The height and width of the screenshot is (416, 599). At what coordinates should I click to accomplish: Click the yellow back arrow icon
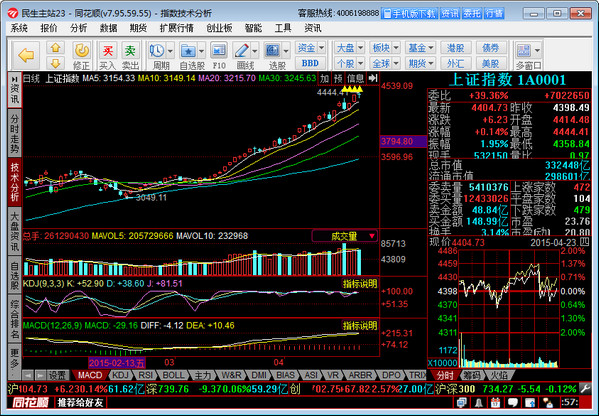pos(26,55)
